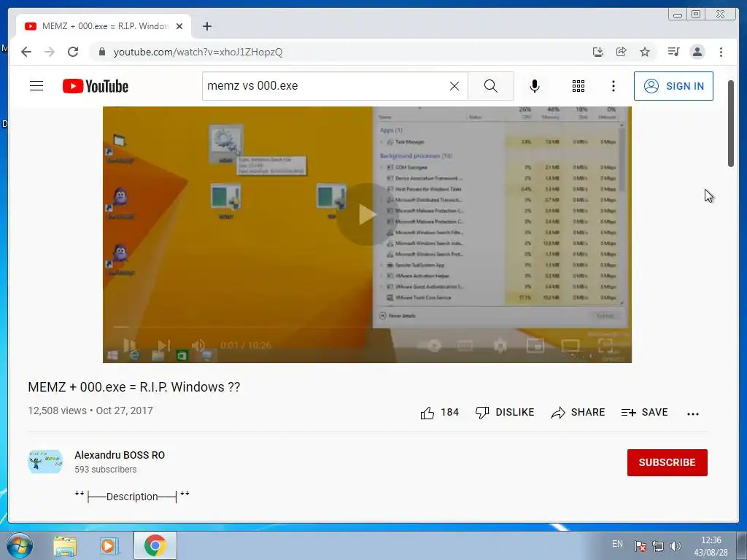This screenshot has height=560, width=747.
Task: Toggle the autoplay switch
Action: [x=429, y=345]
